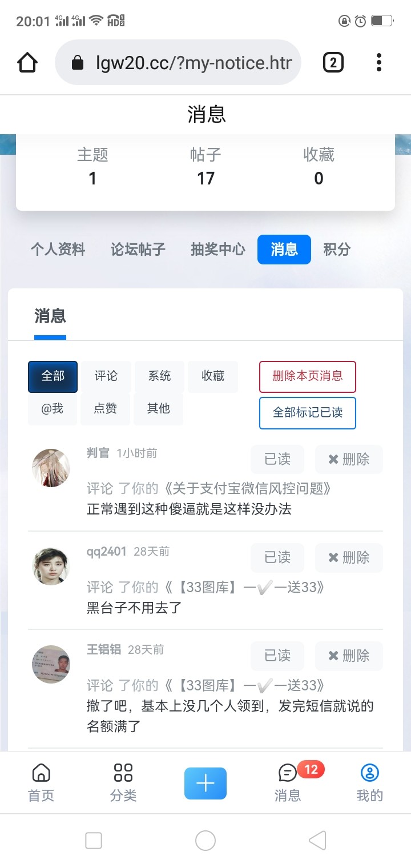
Task: Switch to the 个人资料 tab
Action: pyautogui.click(x=58, y=250)
